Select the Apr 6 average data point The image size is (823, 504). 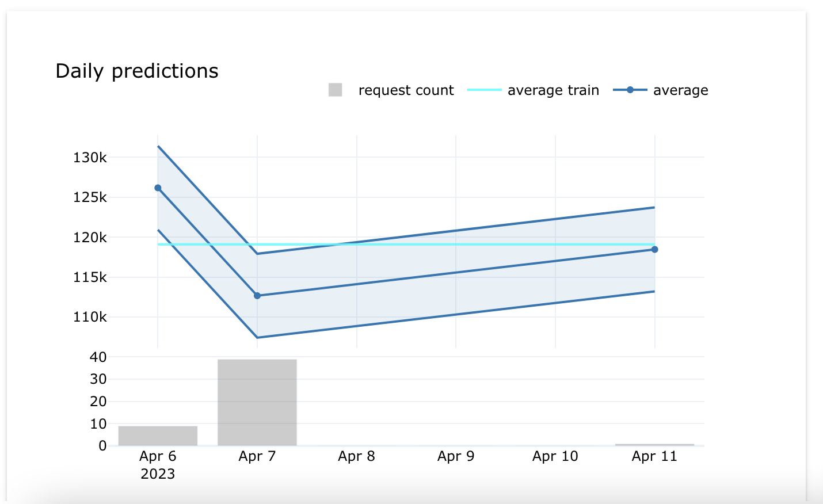(158, 188)
